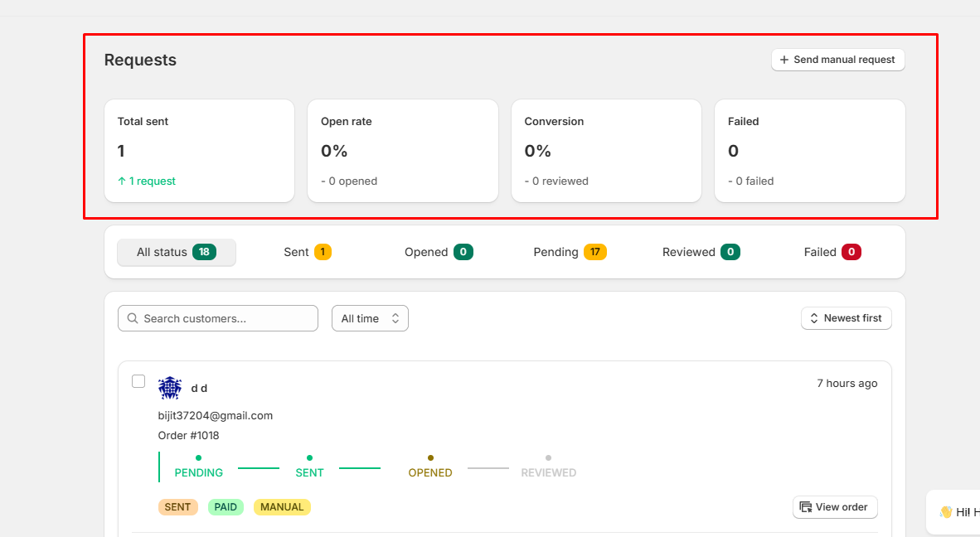The height and width of the screenshot is (537, 980).
Task: Focus the Search customers input field
Action: tap(217, 318)
